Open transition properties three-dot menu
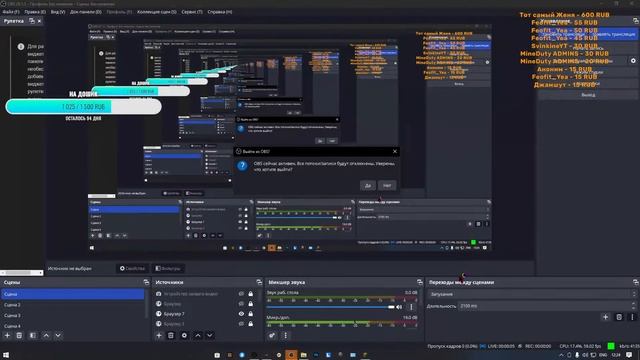 [x=632, y=317]
